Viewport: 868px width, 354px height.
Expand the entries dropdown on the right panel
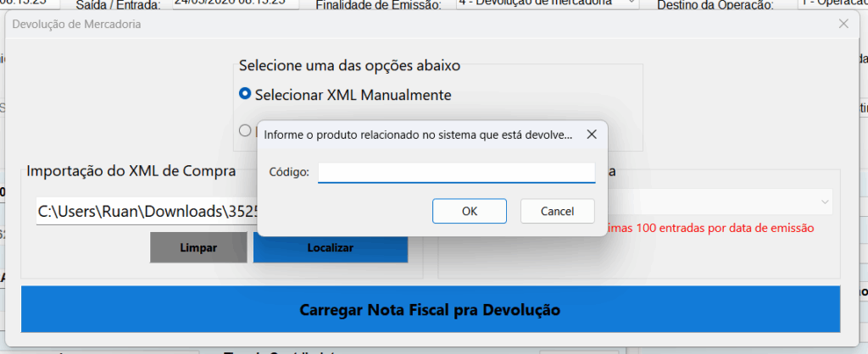point(824,202)
